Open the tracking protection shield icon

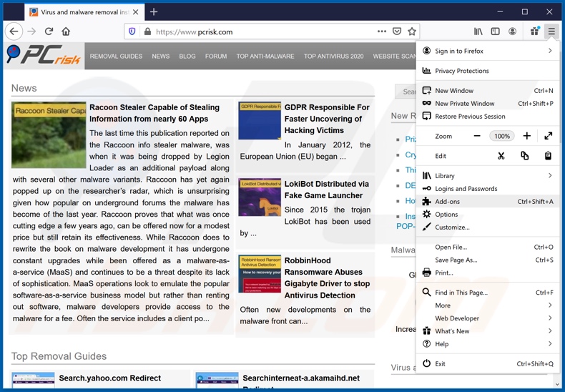(x=132, y=31)
